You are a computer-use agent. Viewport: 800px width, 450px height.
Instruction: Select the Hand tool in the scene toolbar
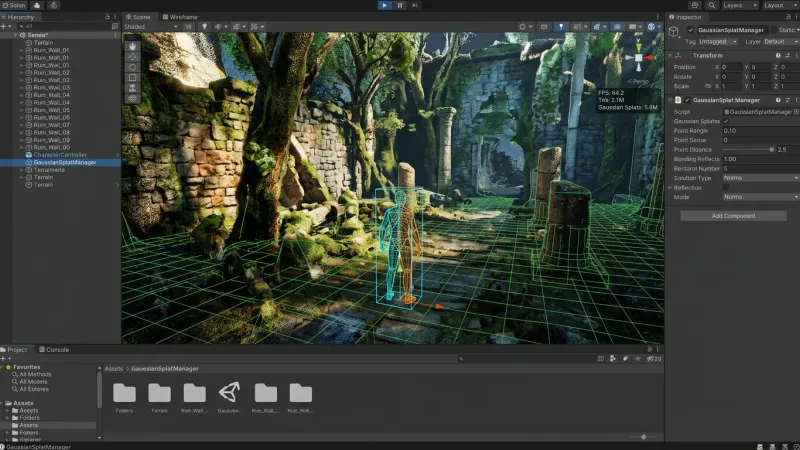pos(133,46)
